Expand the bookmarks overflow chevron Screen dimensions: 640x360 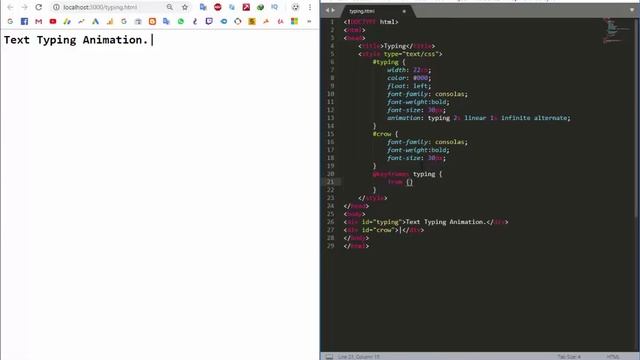tap(309, 21)
